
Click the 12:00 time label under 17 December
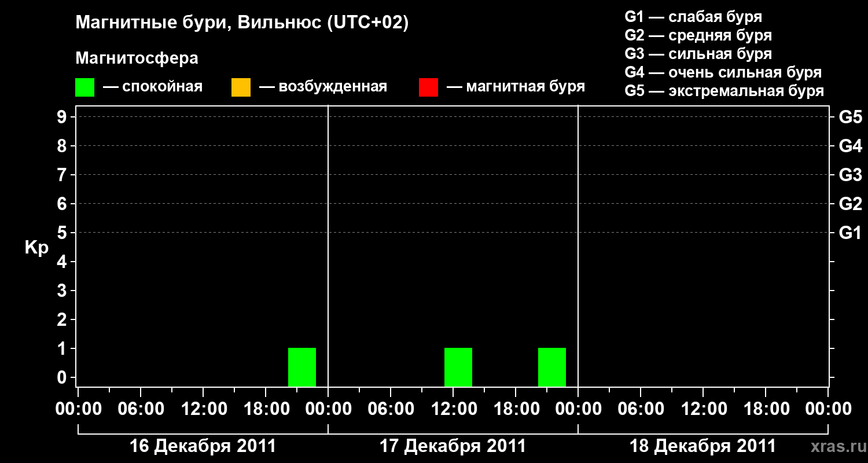[x=453, y=409]
